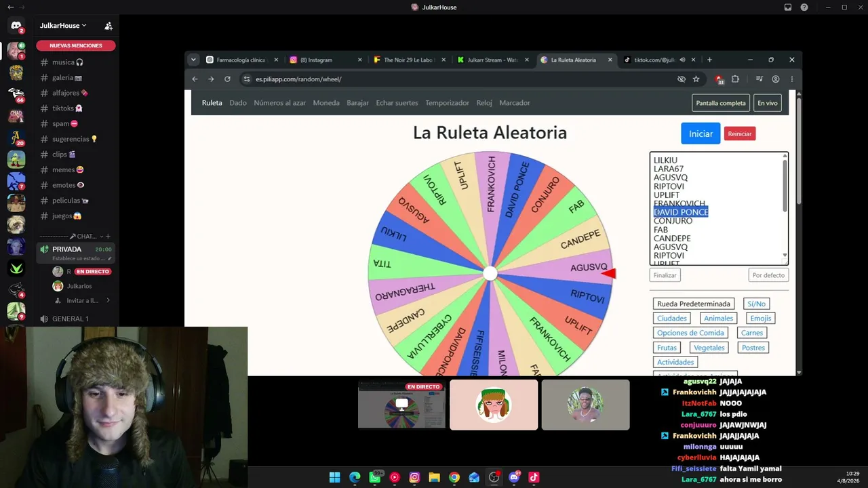Open the browser Extensions puzzle icon
Screen dimensions: 868x488
point(735,79)
